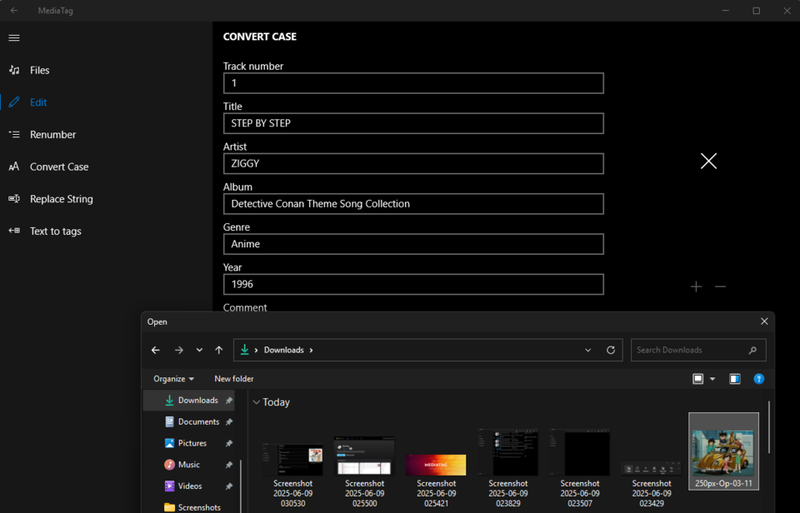This screenshot has height=513, width=800.
Task: Click the pin icon next to Documents
Action: click(x=229, y=422)
